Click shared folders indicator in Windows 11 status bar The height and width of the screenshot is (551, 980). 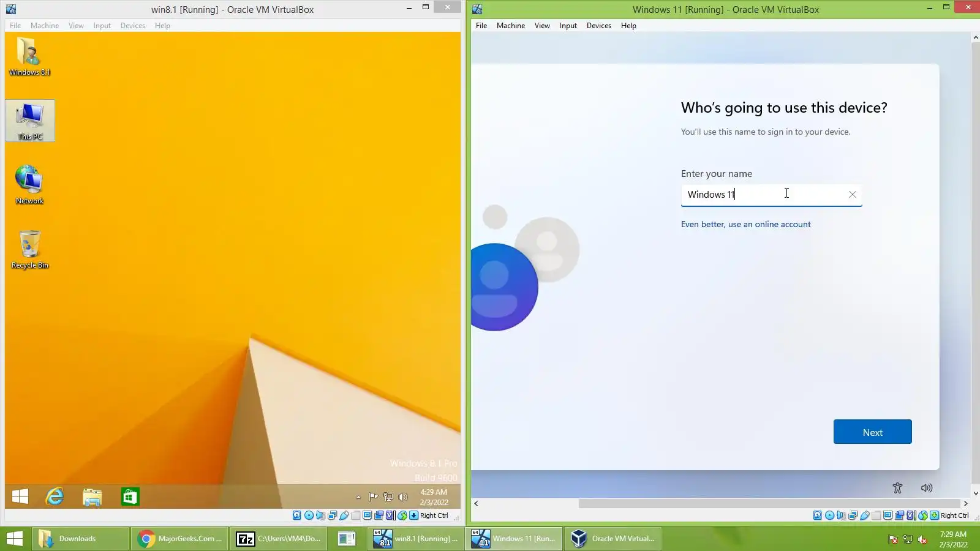[876, 515]
